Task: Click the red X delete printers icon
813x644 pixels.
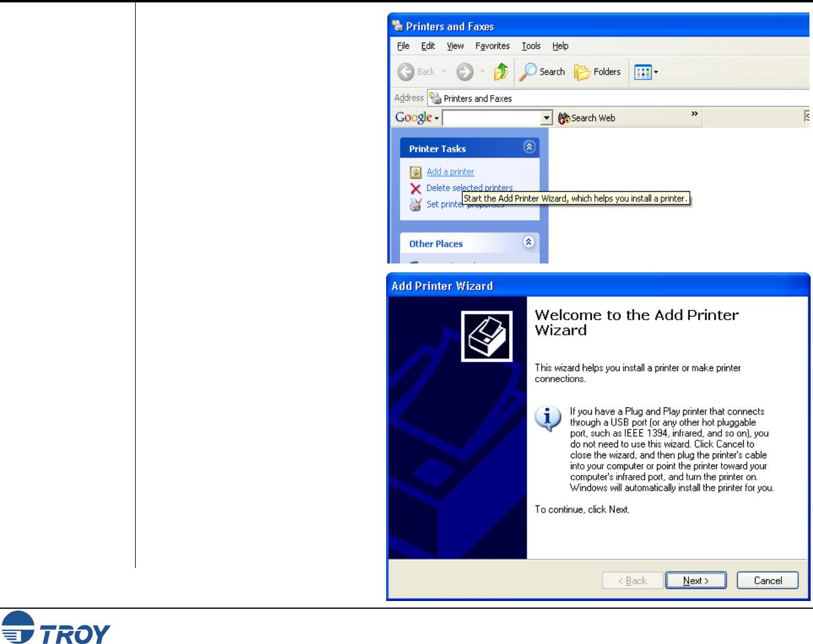Action: [x=415, y=189]
